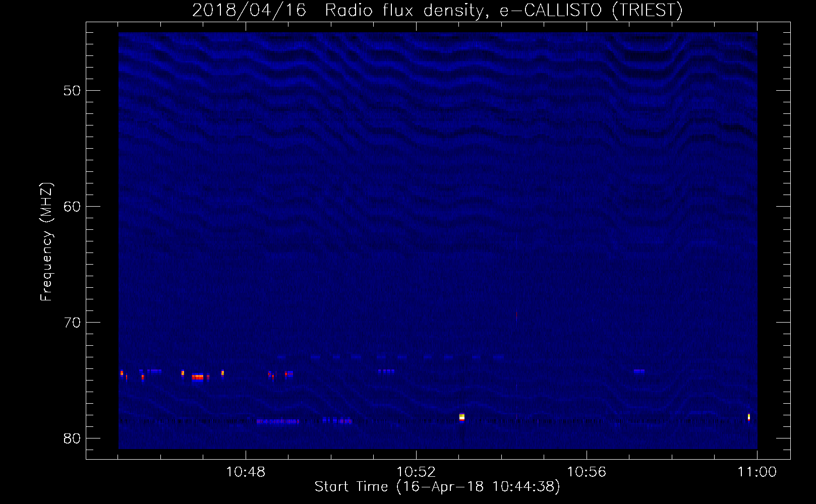
Task: Click the 10:52 time tick label
Action: click(416, 472)
